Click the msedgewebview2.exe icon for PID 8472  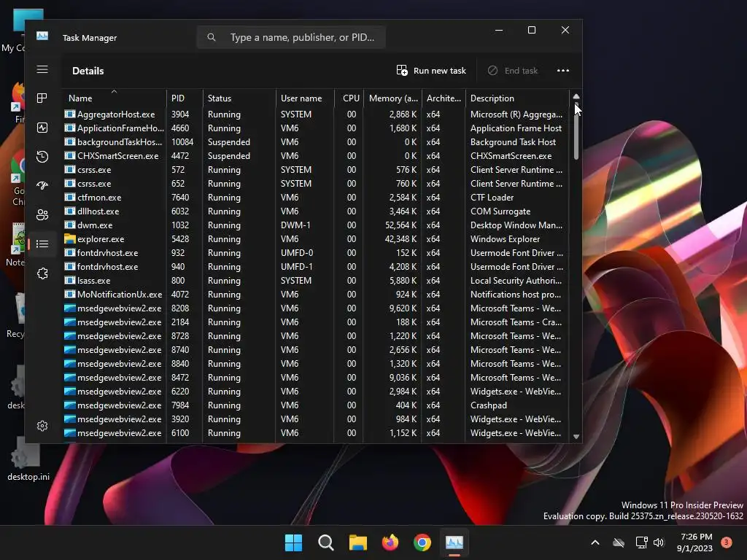point(70,378)
